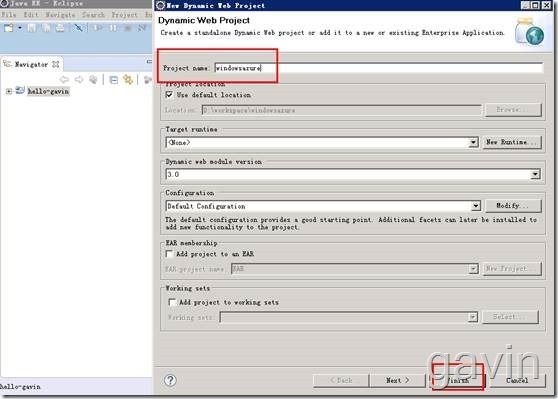Click the Navigator Forward arrow icon
Viewport: 558px width, 399px height.
79,79
